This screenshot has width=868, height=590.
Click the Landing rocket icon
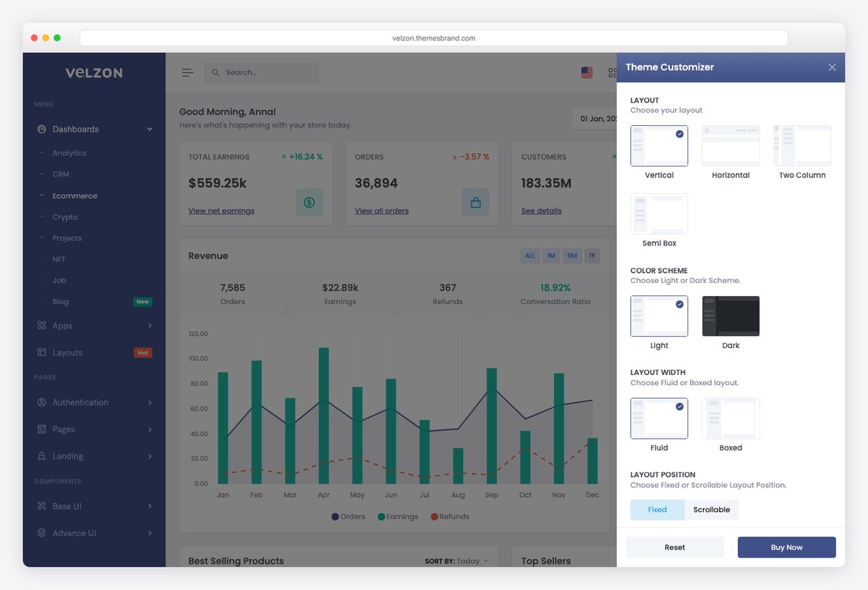pyautogui.click(x=41, y=456)
